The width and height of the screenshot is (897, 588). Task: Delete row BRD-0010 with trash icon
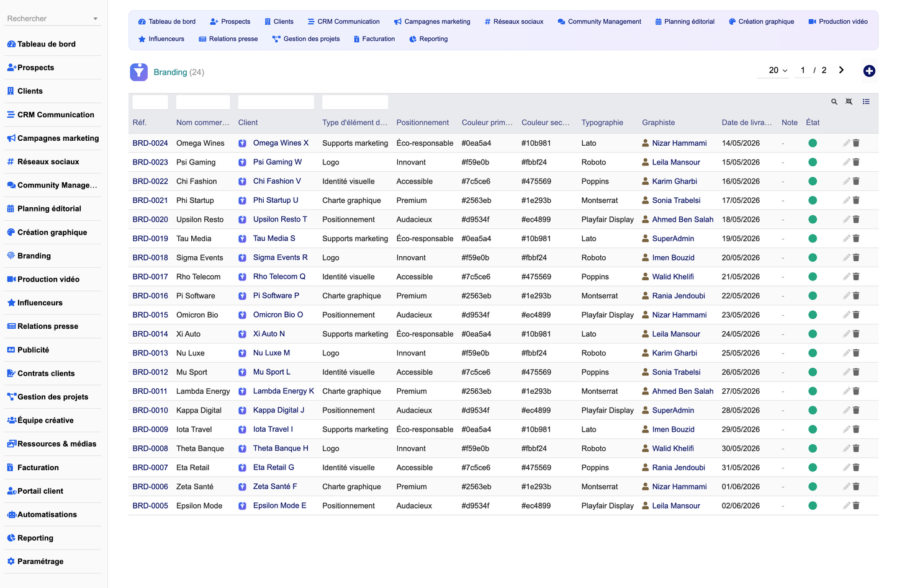856,411
